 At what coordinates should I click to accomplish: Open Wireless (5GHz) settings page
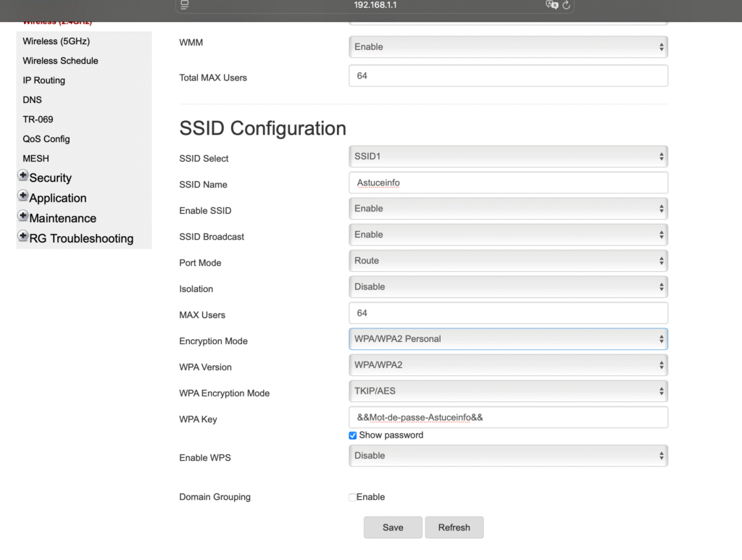pos(57,41)
